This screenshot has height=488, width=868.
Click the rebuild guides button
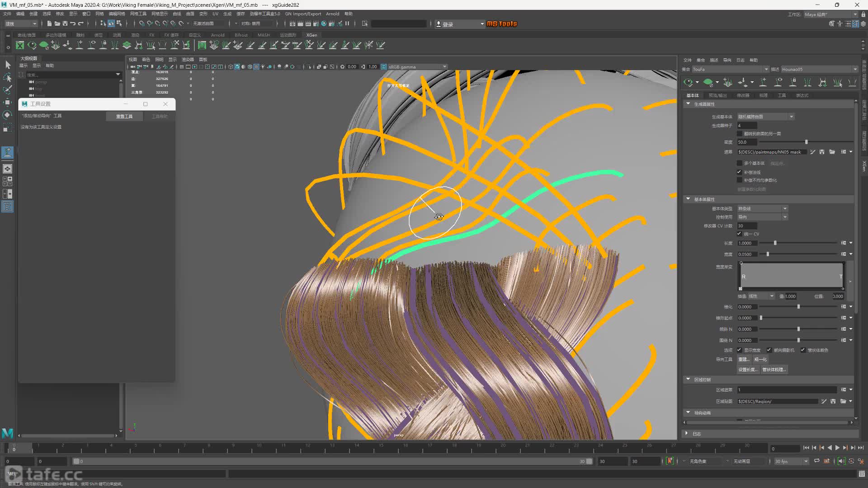743,360
